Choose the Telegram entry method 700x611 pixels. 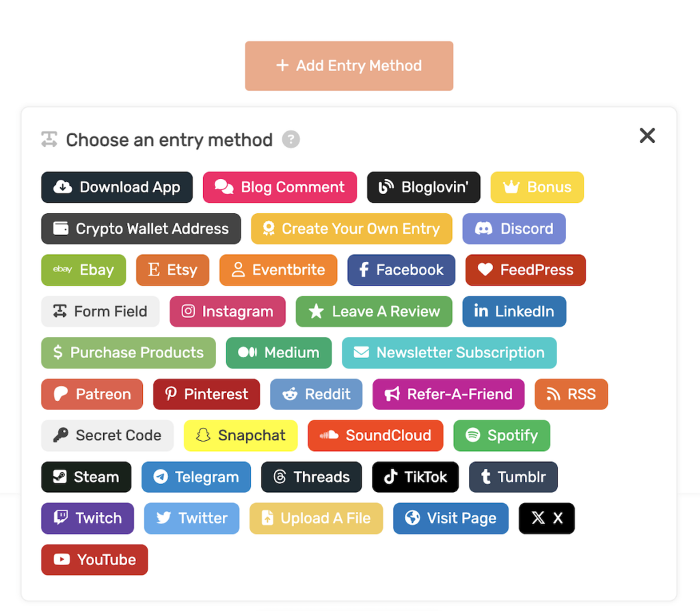pos(196,477)
